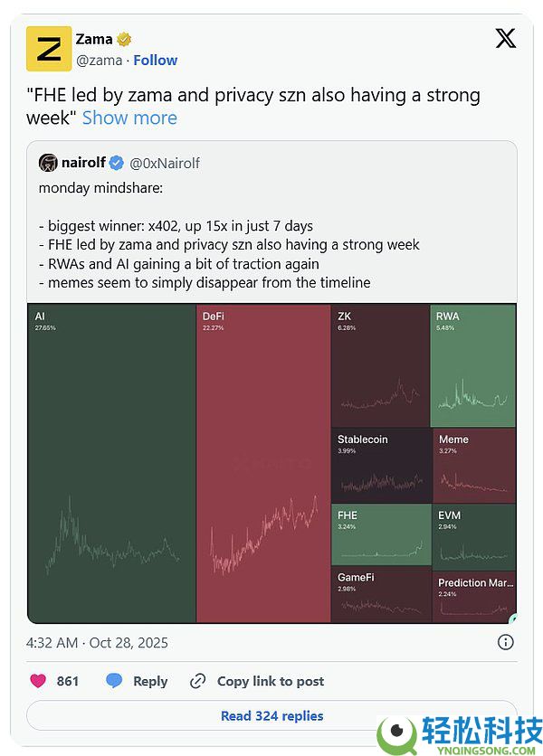Click the X logo icon

[506, 39]
